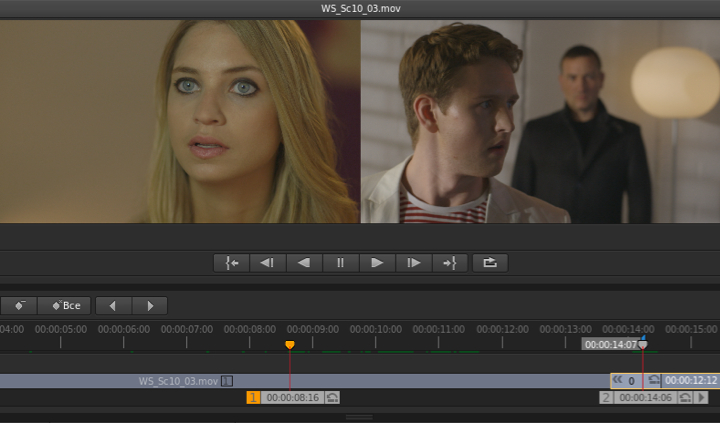Step forward one frame
720x423 pixels.
tap(413, 263)
